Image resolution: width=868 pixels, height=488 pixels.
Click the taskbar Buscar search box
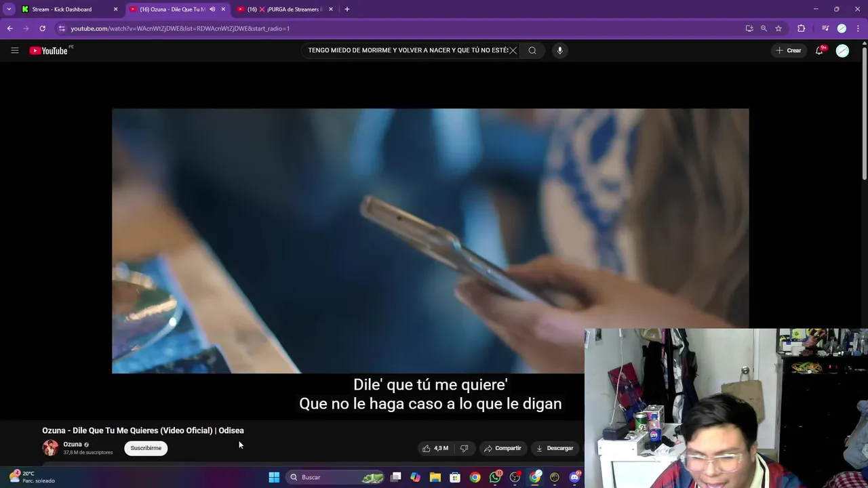(336, 477)
